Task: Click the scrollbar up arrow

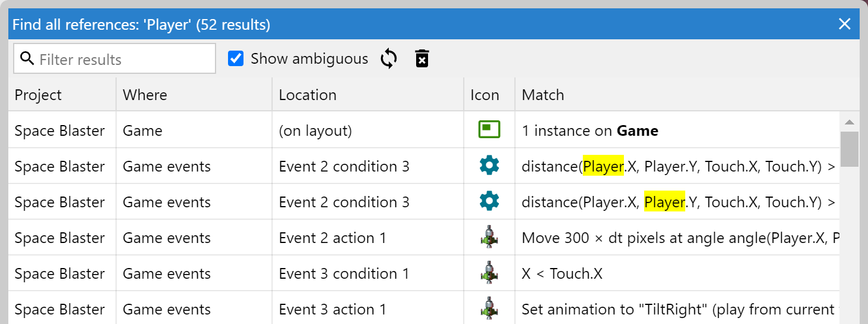Action: tap(850, 122)
